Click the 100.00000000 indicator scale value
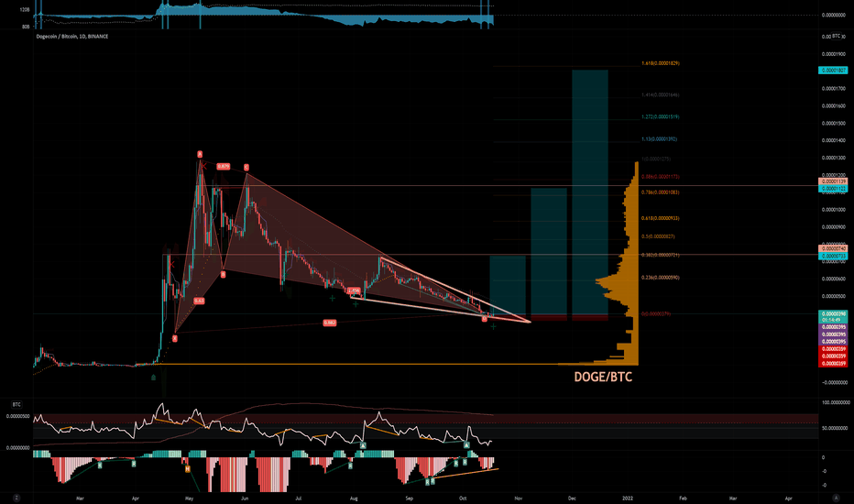Image resolution: width=854 pixels, height=504 pixels. (836, 402)
